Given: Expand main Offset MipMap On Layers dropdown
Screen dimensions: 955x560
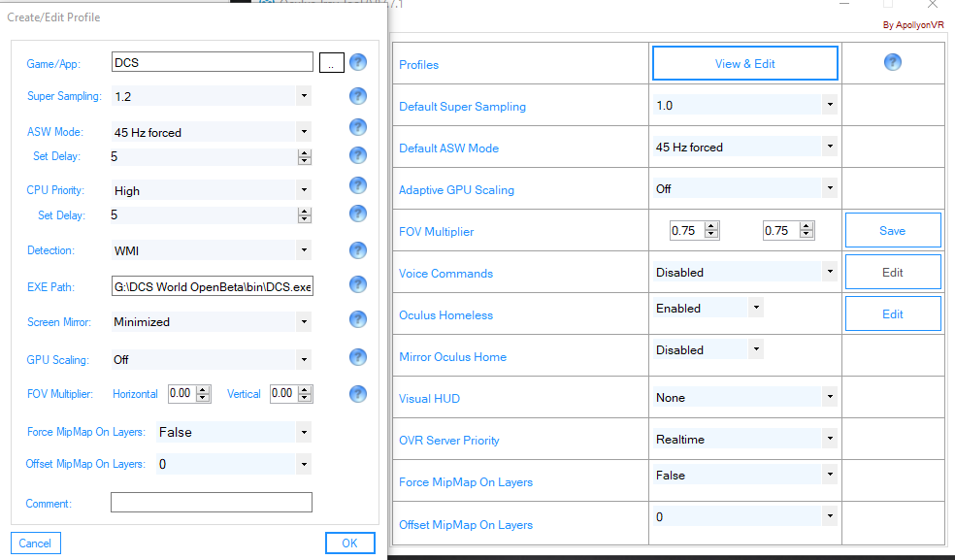Looking at the screenshot, I should (830, 516).
